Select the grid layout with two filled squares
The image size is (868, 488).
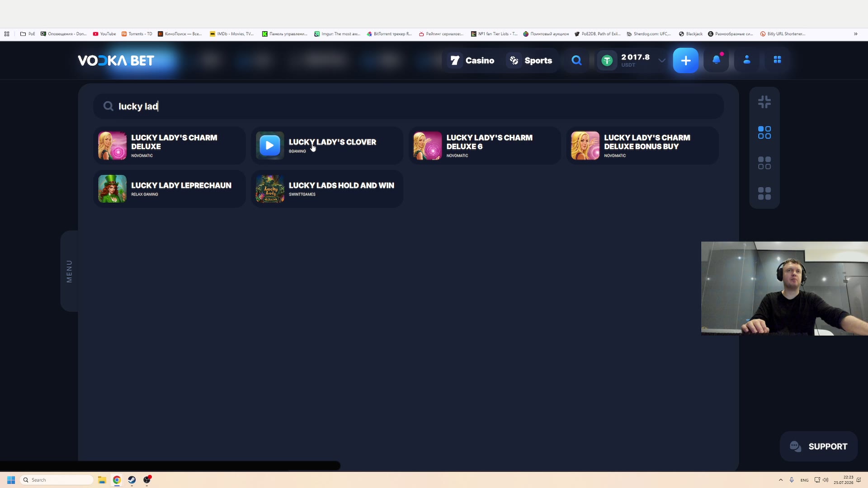point(764,163)
